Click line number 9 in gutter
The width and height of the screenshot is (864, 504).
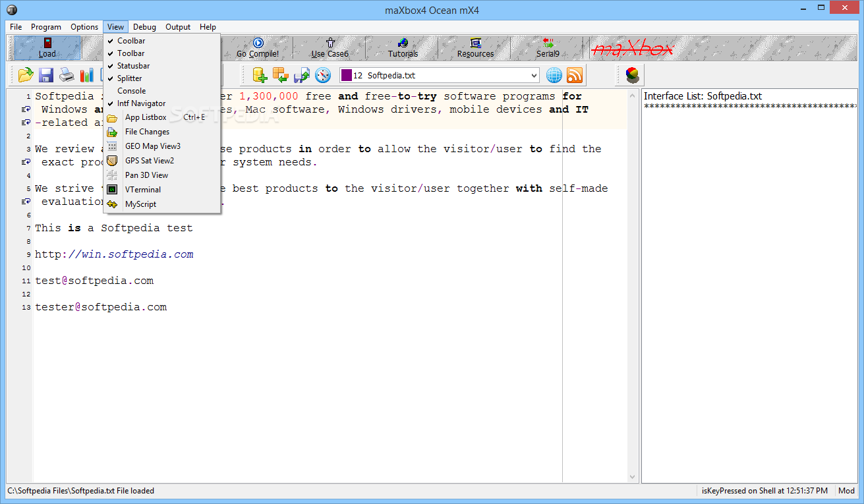(29, 255)
